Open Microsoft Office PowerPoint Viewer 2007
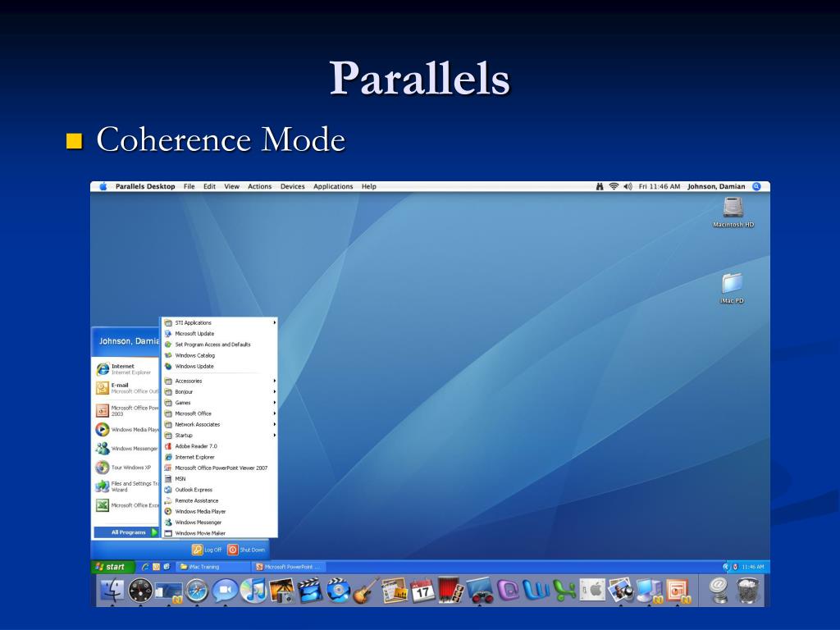The width and height of the screenshot is (840, 630). pyautogui.click(x=220, y=468)
